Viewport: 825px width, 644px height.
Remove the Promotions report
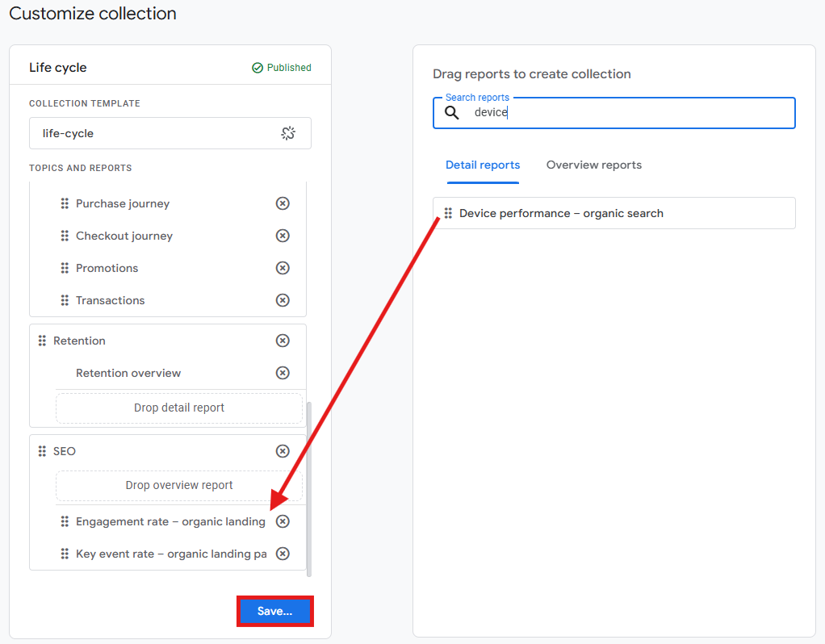pos(283,268)
